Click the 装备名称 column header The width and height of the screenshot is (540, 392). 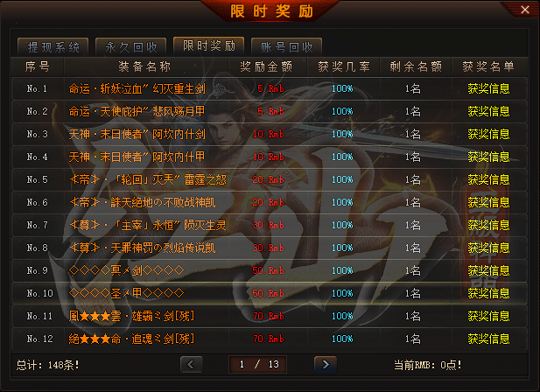click(144, 66)
